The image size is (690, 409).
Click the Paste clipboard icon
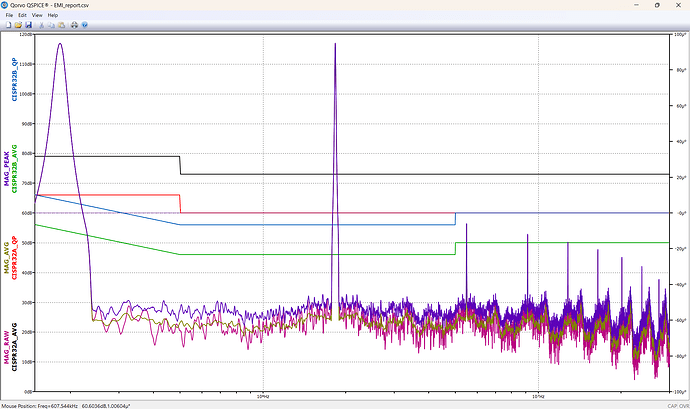[62, 25]
